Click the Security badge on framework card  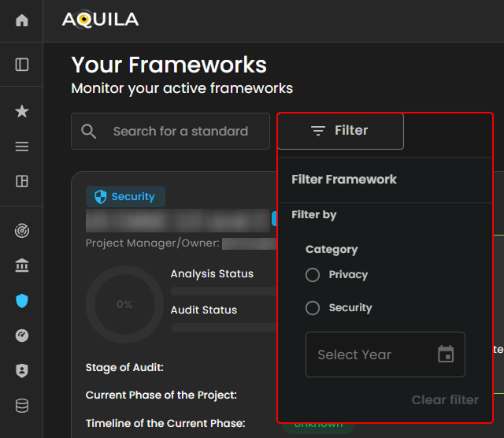[x=125, y=197]
